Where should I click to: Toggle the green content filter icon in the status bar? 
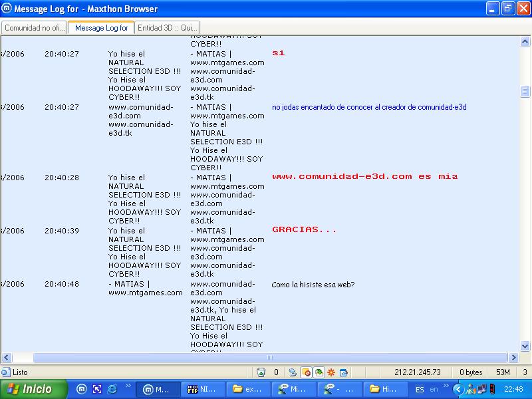(x=319, y=372)
